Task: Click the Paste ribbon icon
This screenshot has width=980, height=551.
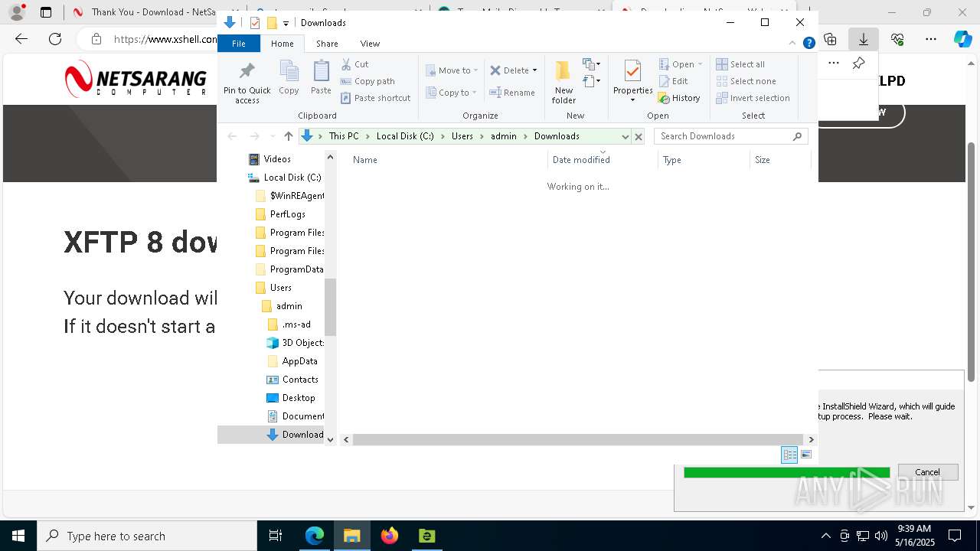Action: tap(321, 71)
